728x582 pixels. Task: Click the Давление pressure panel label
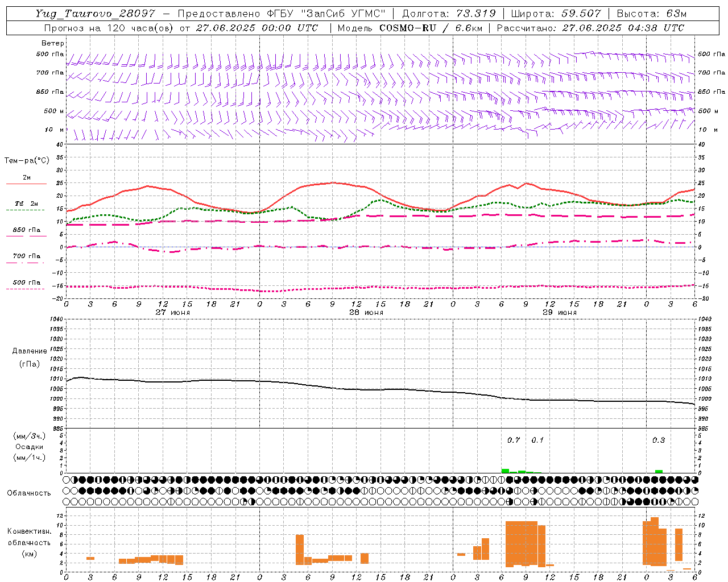click(x=30, y=351)
